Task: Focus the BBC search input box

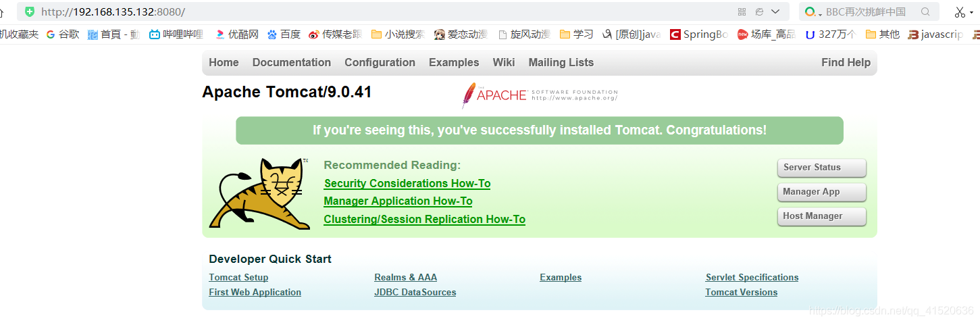Action: pos(870,11)
